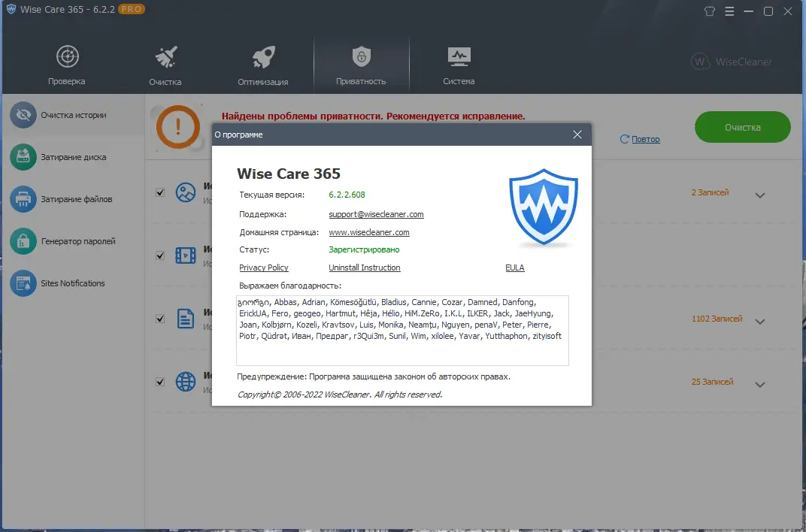The width and height of the screenshot is (806, 532).
Task: Open the www.wisecleaner.com homepage link
Action: (x=369, y=232)
